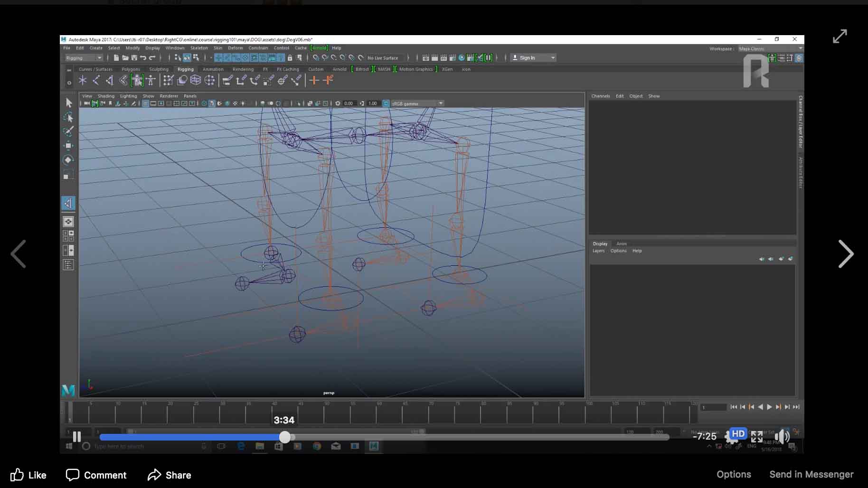The image size is (868, 488).
Task: Open the video Options menu
Action: tap(734, 474)
